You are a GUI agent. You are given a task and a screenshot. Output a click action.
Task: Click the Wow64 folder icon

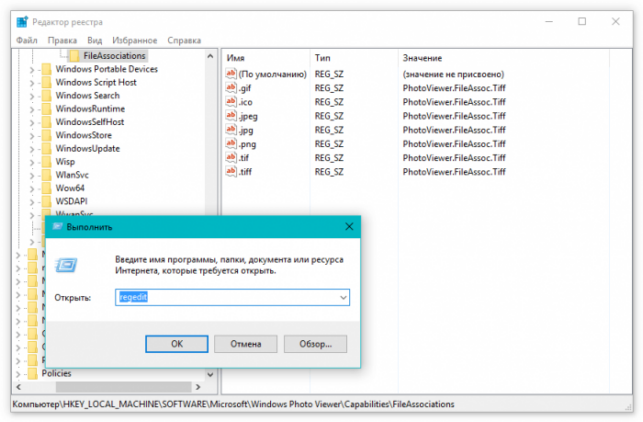[47, 188]
